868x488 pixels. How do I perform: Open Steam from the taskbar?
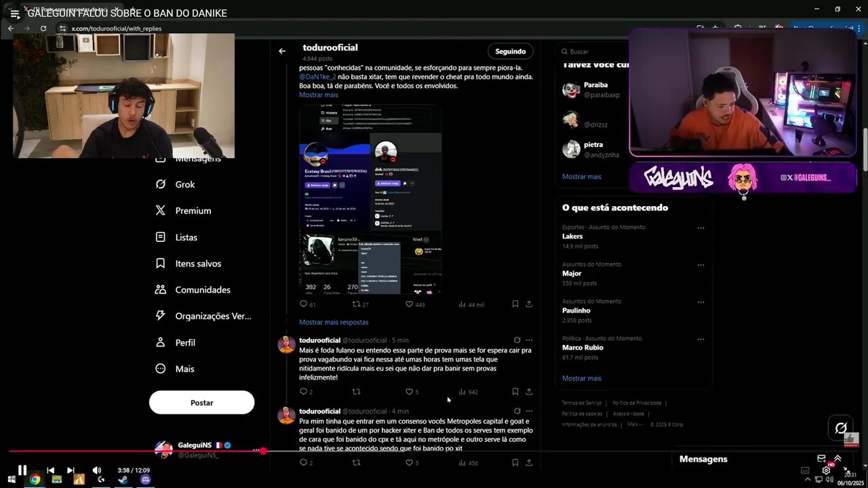click(x=123, y=479)
